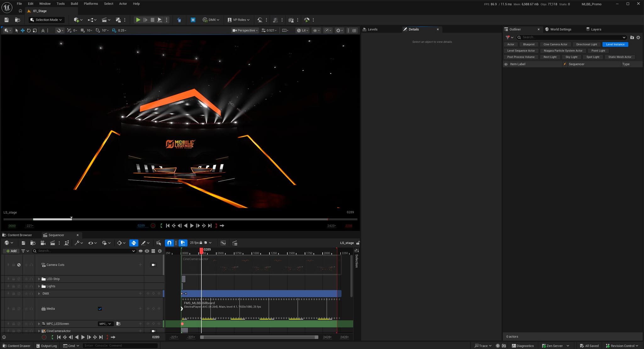The width and height of the screenshot is (644, 349).
Task: Toggle the Level Instance filter chip in Outliner
Action: [615, 44]
